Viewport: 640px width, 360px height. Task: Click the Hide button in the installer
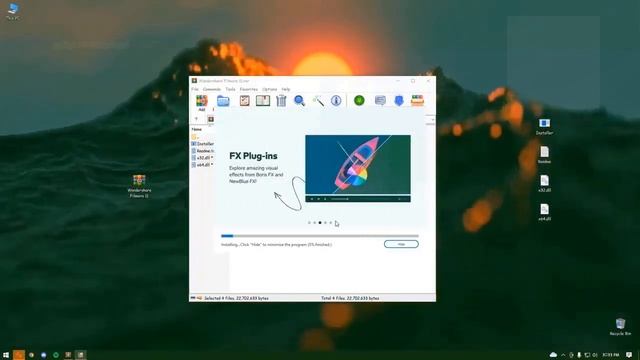401,244
